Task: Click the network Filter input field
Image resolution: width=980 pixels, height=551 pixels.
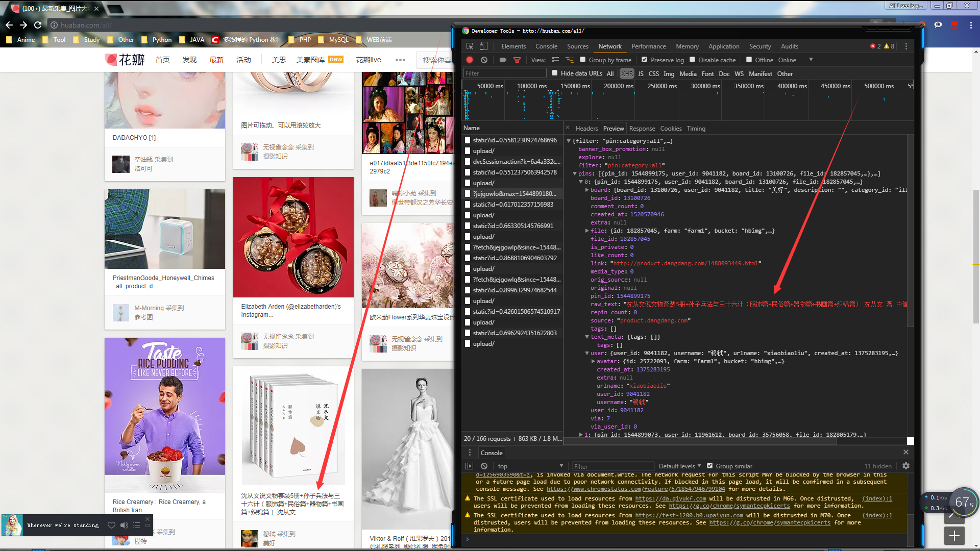Action: (x=504, y=73)
